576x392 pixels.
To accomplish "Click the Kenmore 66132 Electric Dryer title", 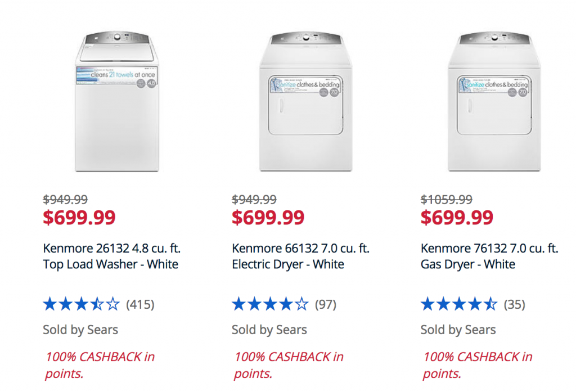I will point(300,256).
